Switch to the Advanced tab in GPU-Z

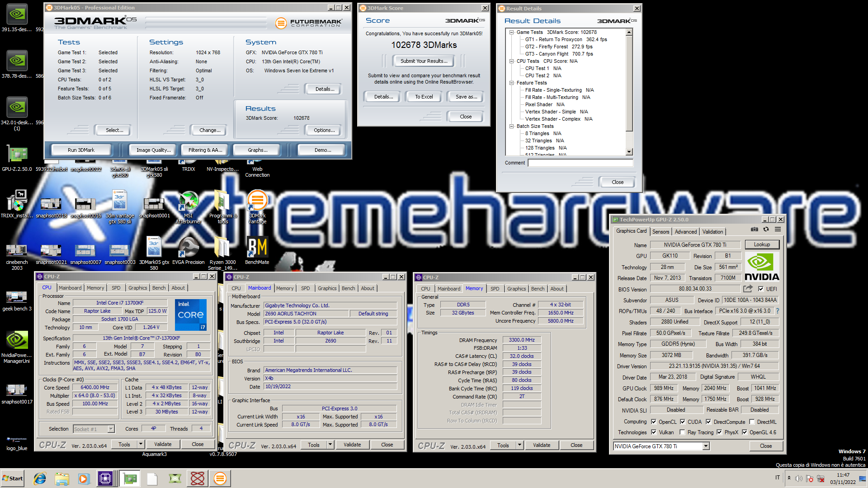pyautogui.click(x=685, y=231)
